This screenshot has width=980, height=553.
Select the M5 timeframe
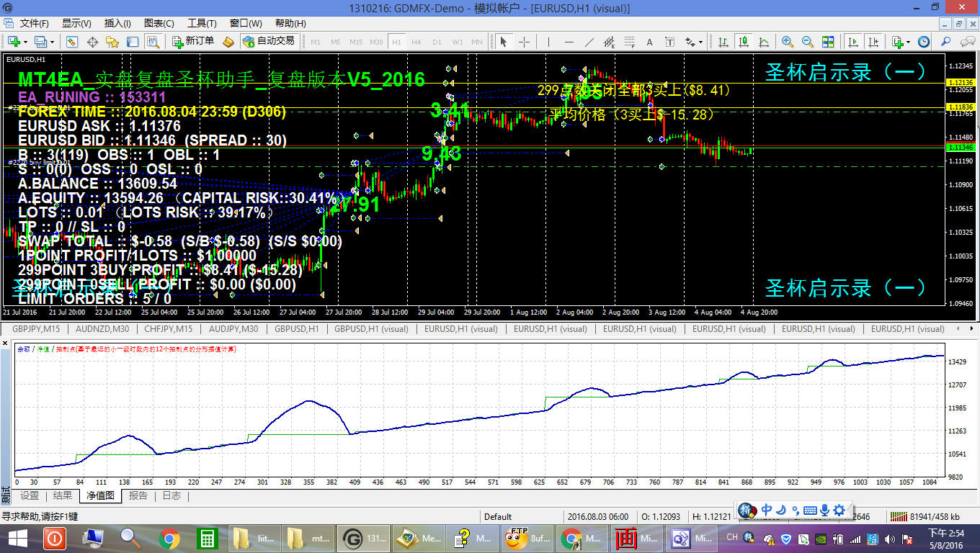[335, 42]
